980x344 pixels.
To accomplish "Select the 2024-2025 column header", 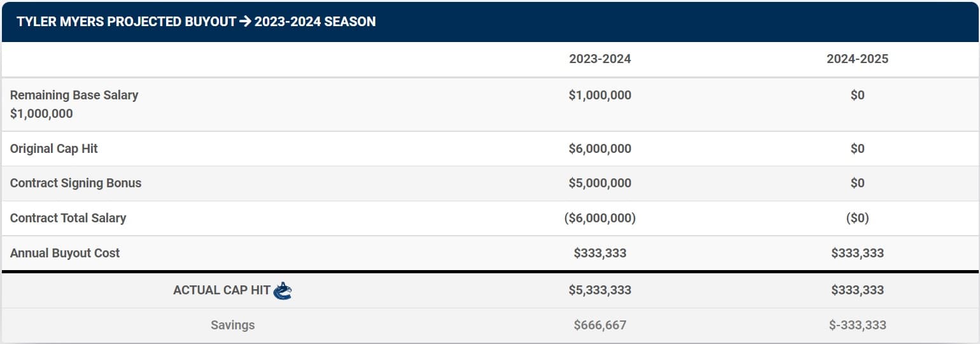I will (857, 59).
